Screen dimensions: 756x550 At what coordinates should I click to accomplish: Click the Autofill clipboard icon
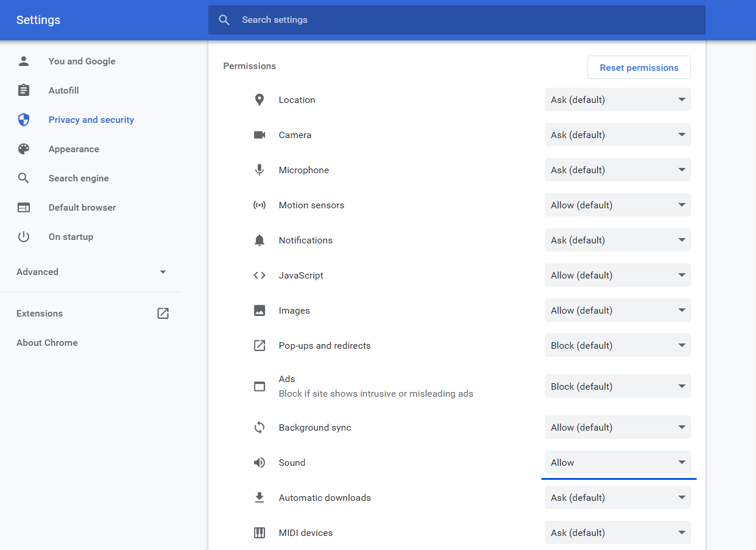(23, 90)
